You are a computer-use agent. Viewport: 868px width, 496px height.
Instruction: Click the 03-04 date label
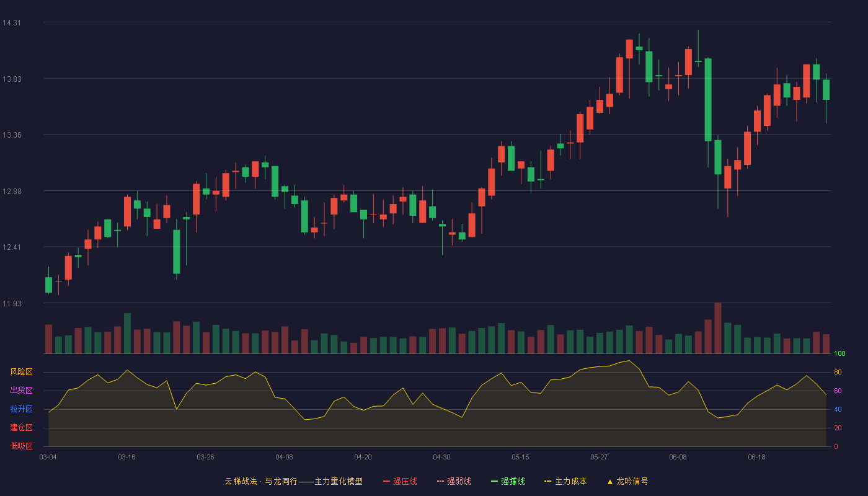(48, 457)
